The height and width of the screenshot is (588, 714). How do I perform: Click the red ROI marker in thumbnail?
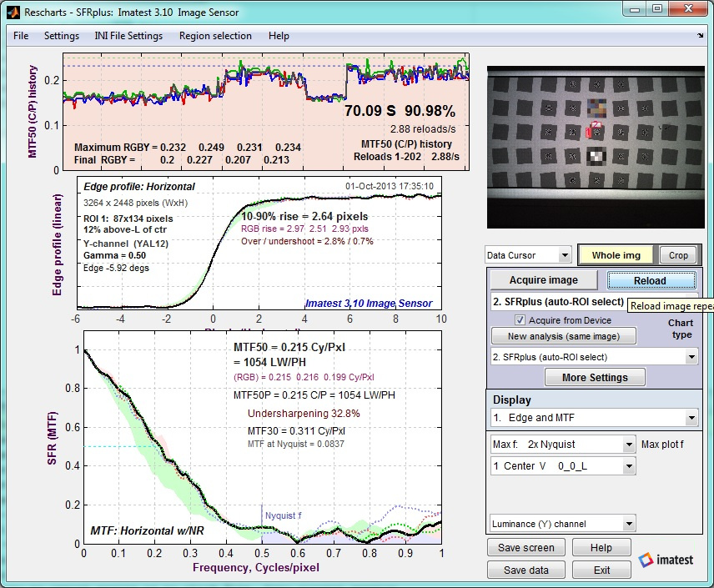588,133
